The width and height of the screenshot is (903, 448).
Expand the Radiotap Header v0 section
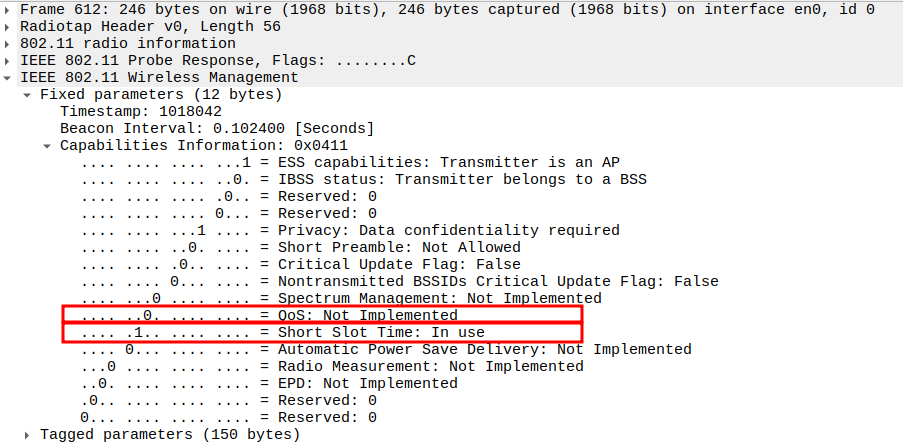(9, 26)
